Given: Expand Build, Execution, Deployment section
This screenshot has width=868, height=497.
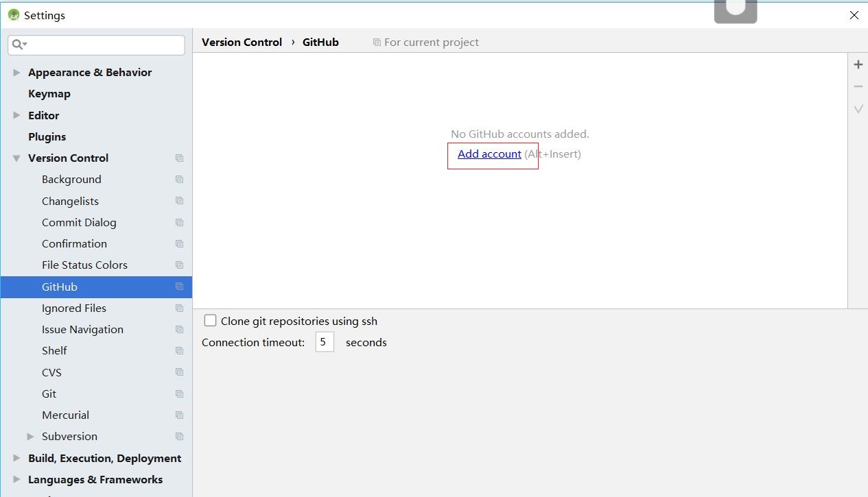Looking at the screenshot, I should coord(16,458).
